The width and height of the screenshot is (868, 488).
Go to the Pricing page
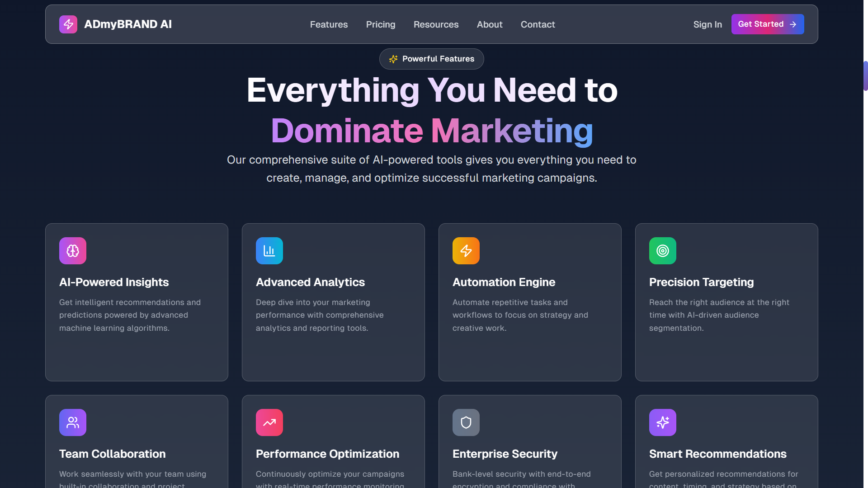pos(381,24)
